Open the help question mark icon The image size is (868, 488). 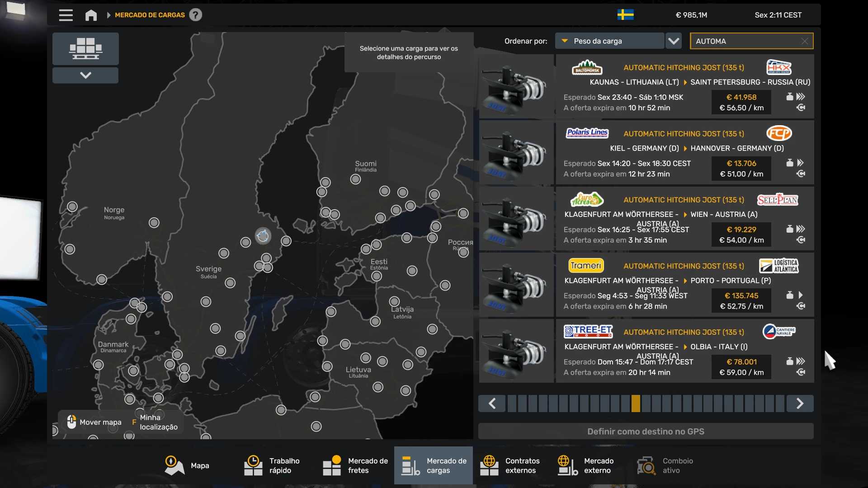tap(195, 15)
